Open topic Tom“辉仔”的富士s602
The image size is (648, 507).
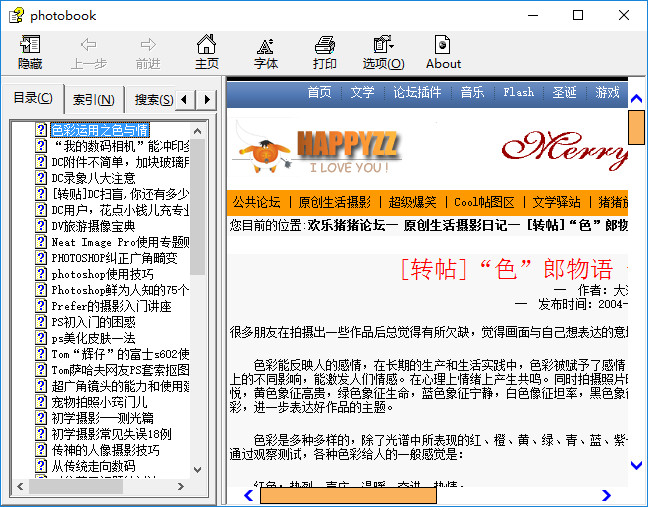pyautogui.click(x=120, y=354)
